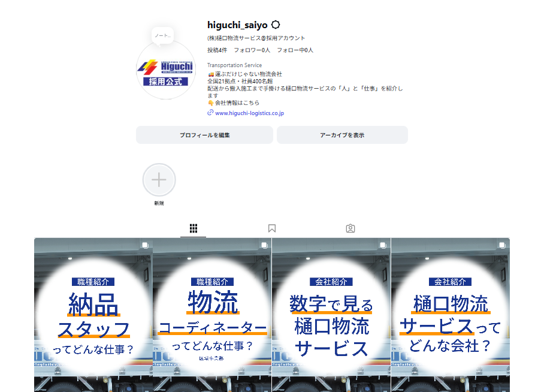Open the フォロー中0人 following list
Image resolution: width=538 pixels, height=392 pixels.
click(295, 50)
